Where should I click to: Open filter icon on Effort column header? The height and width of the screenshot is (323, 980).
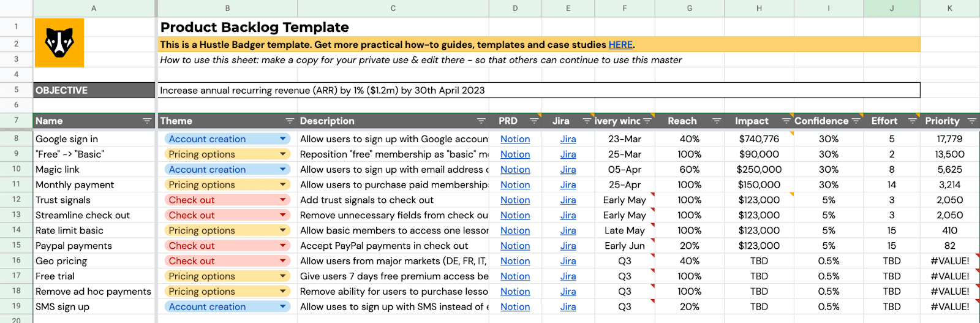pos(912,121)
